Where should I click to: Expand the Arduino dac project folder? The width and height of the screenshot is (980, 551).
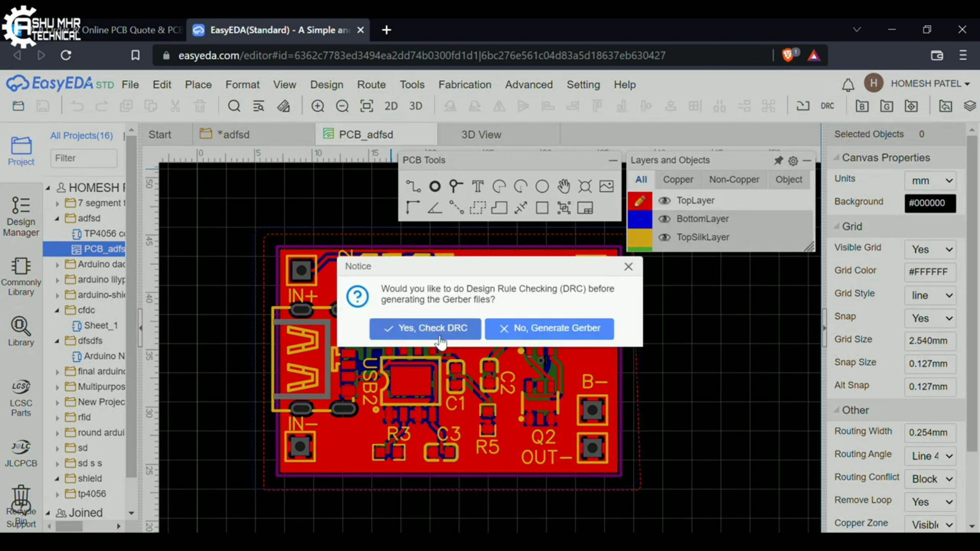57,264
